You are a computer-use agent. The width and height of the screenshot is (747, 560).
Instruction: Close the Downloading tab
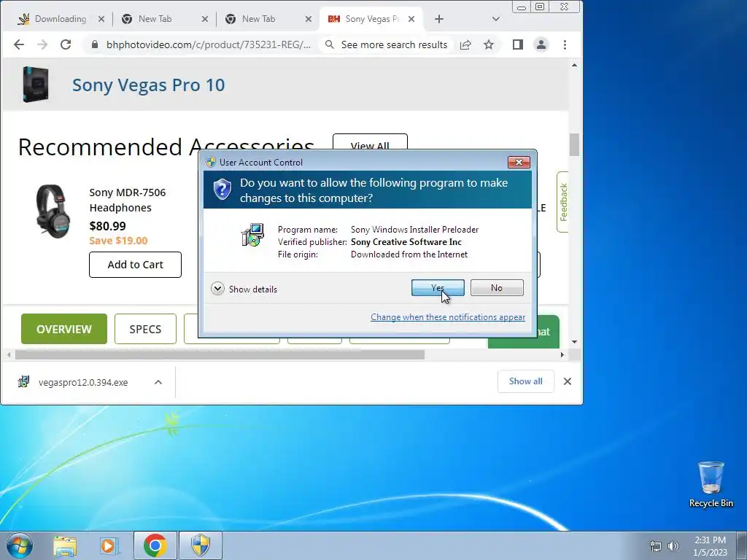click(x=101, y=19)
